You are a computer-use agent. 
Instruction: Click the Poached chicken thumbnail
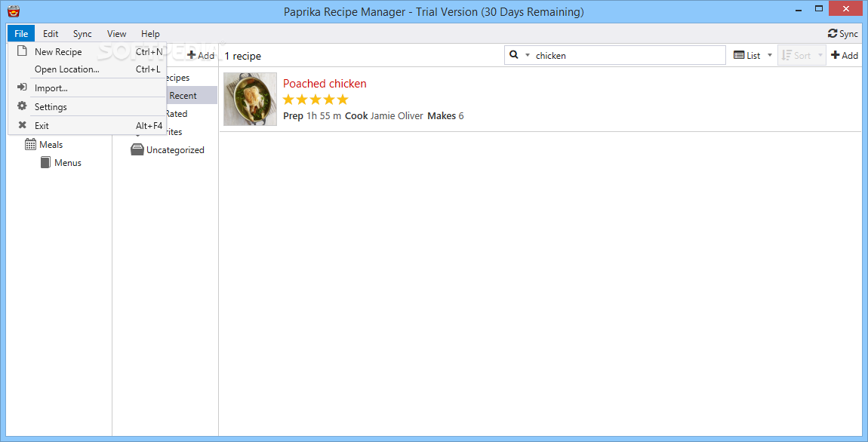(x=251, y=99)
